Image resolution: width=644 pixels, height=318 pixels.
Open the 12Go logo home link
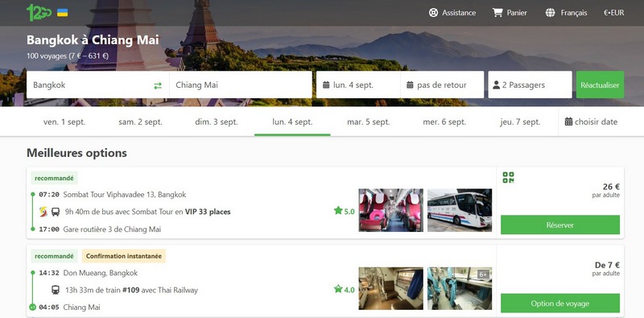click(39, 13)
